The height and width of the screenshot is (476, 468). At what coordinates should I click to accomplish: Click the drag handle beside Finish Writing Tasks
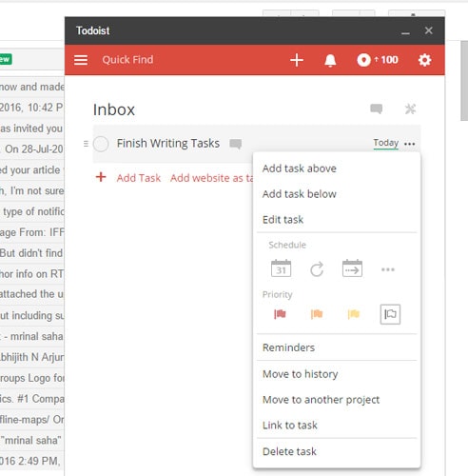[x=86, y=144]
